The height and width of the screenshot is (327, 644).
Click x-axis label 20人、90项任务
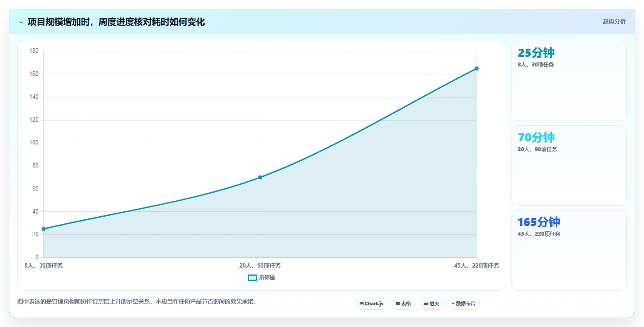point(260,266)
